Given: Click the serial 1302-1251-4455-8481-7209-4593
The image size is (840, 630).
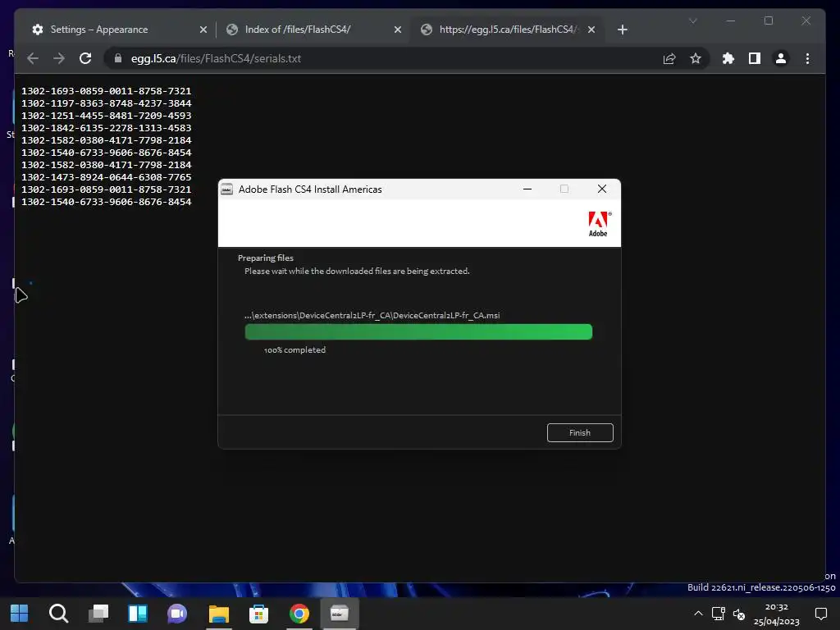Looking at the screenshot, I should (106, 116).
